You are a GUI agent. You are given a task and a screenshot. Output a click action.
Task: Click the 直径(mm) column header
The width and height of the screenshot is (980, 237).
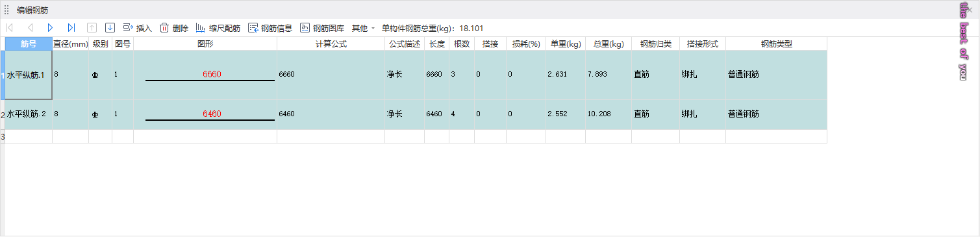pyautogui.click(x=71, y=44)
